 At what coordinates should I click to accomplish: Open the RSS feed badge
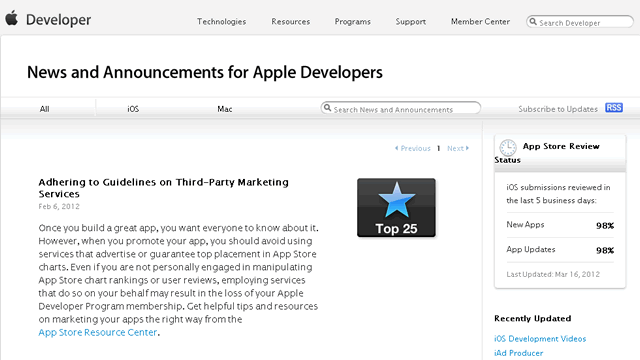click(x=613, y=108)
